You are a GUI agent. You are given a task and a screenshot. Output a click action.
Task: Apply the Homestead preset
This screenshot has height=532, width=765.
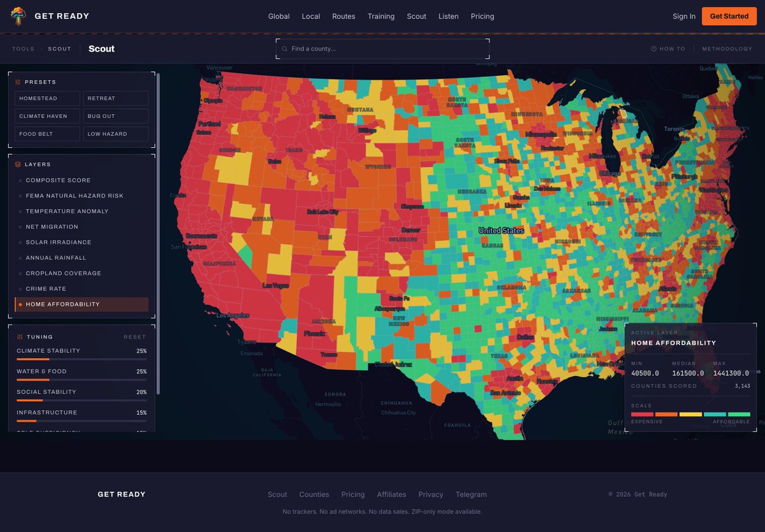coord(47,98)
